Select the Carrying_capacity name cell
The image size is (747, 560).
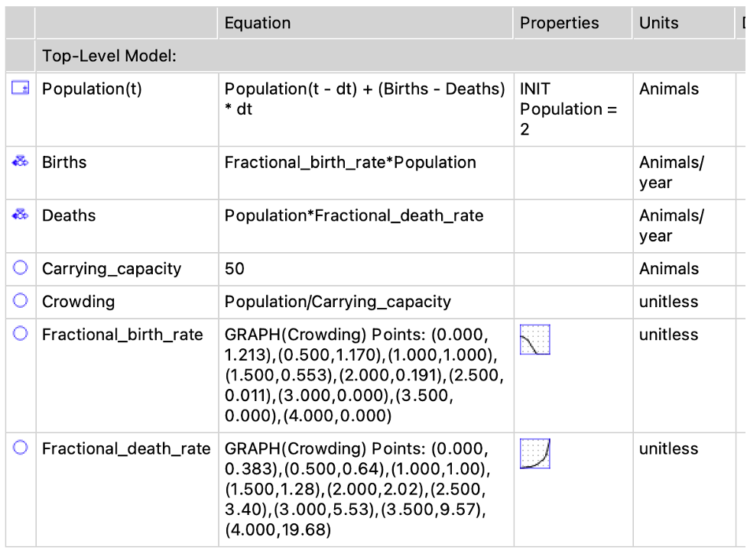tap(127, 269)
